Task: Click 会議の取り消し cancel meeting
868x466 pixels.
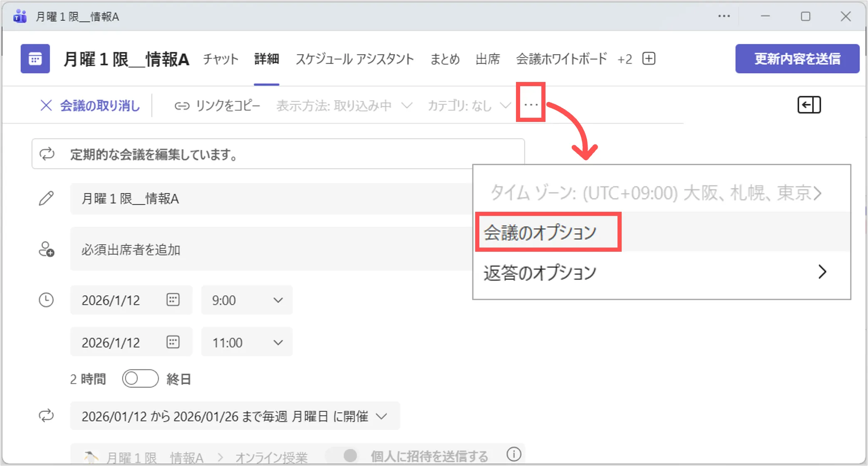Action: point(90,106)
